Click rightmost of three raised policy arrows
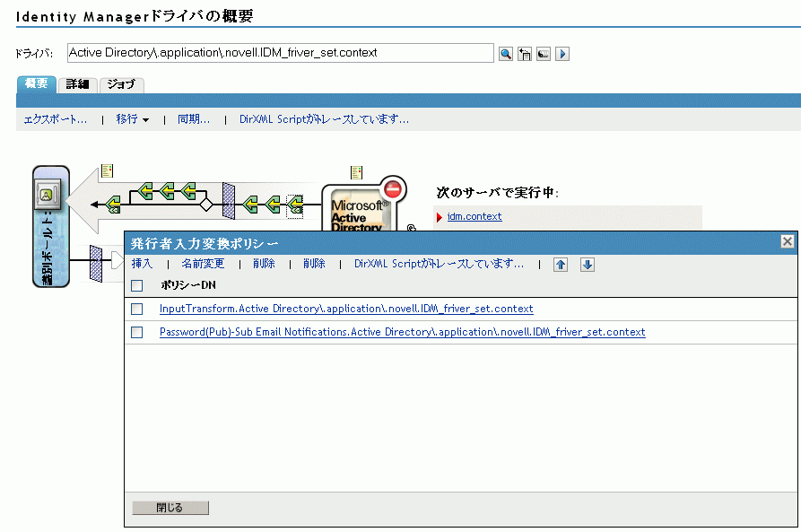The width and height of the screenshot is (801, 532). click(x=188, y=192)
